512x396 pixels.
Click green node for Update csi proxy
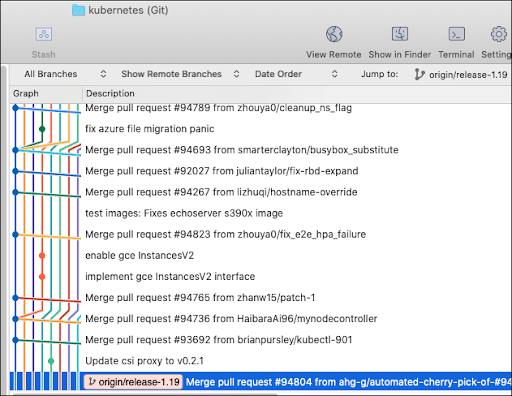pos(51,361)
